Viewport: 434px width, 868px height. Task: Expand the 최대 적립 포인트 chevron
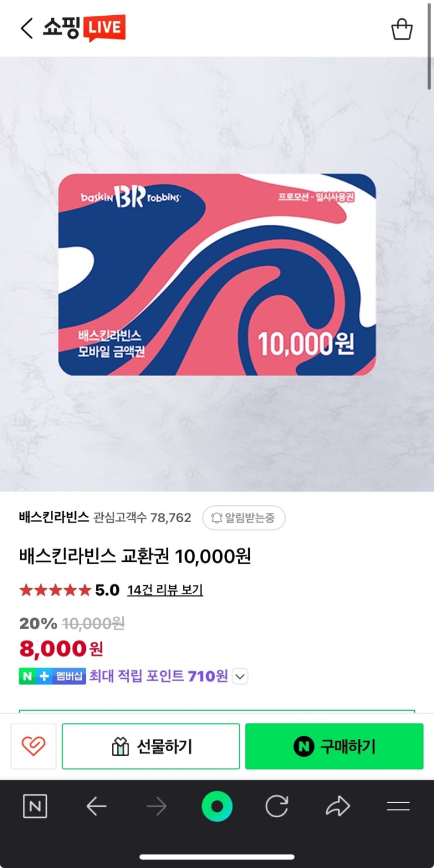[x=240, y=676]
